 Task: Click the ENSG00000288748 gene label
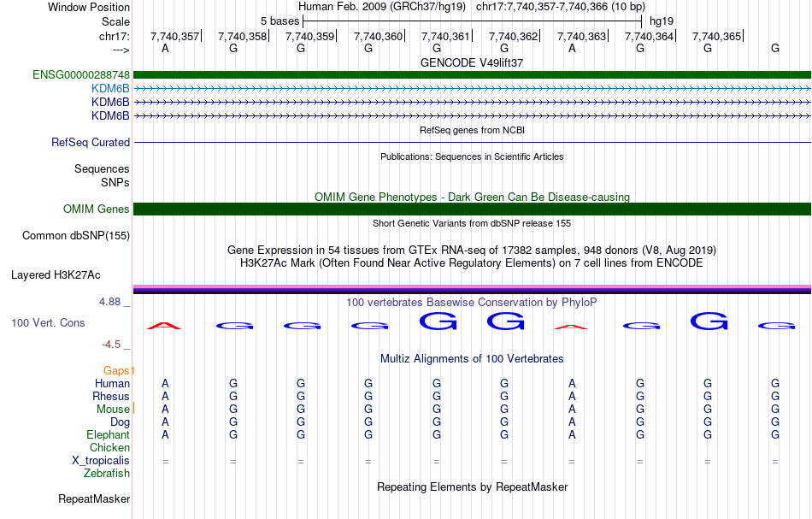click(x=81, y=75)
